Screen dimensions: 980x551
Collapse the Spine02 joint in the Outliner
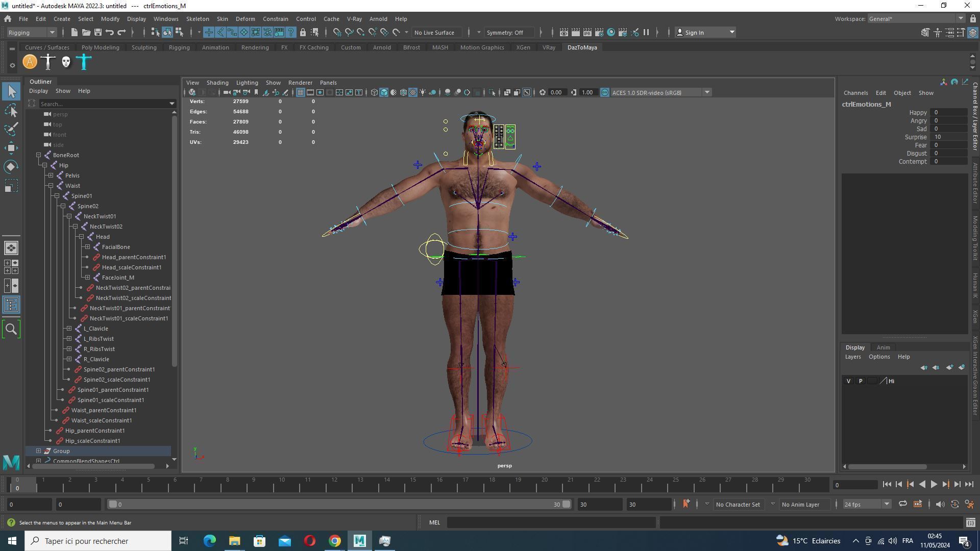(63, 206)
